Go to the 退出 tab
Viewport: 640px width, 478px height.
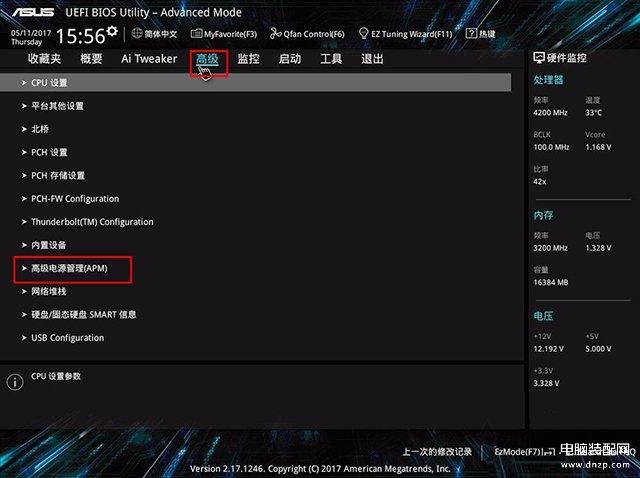tap(372, 59)
